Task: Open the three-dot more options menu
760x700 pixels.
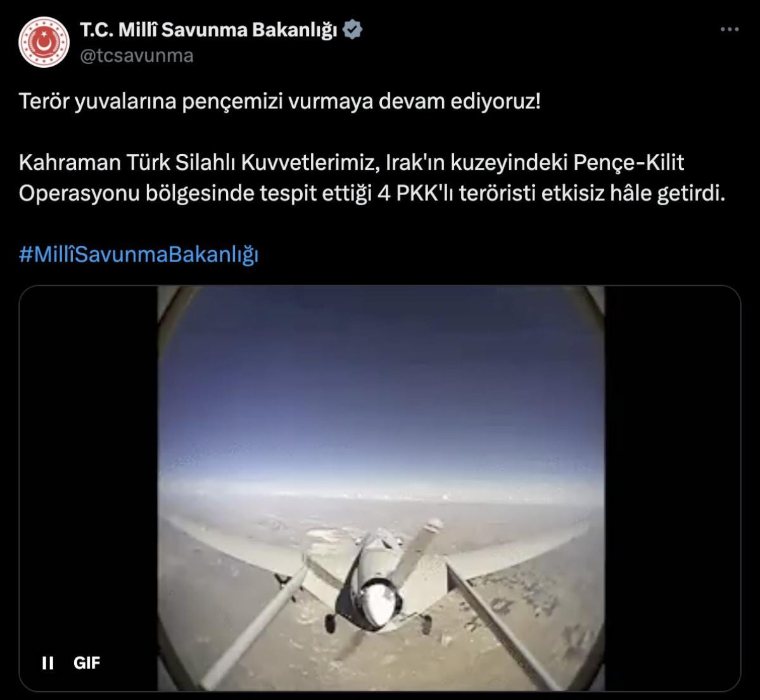Action: 730,30
